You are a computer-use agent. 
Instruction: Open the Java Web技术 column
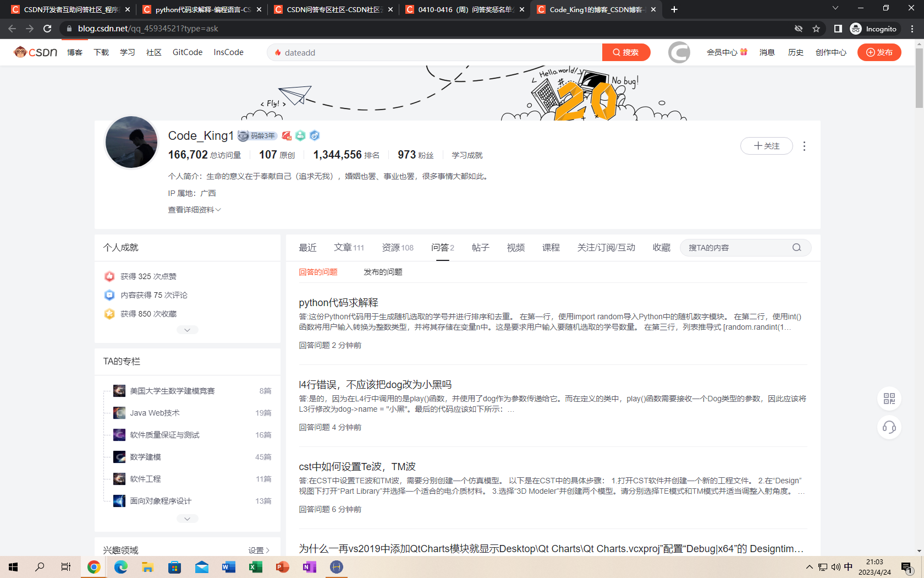[x=155, y=413]
